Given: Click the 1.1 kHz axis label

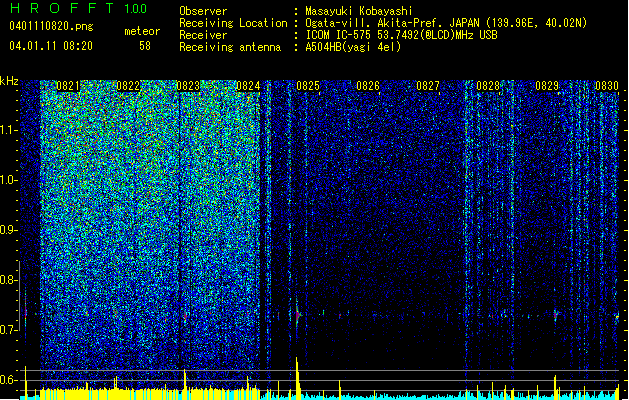Looking at the screenshot, I should (9, 130).
